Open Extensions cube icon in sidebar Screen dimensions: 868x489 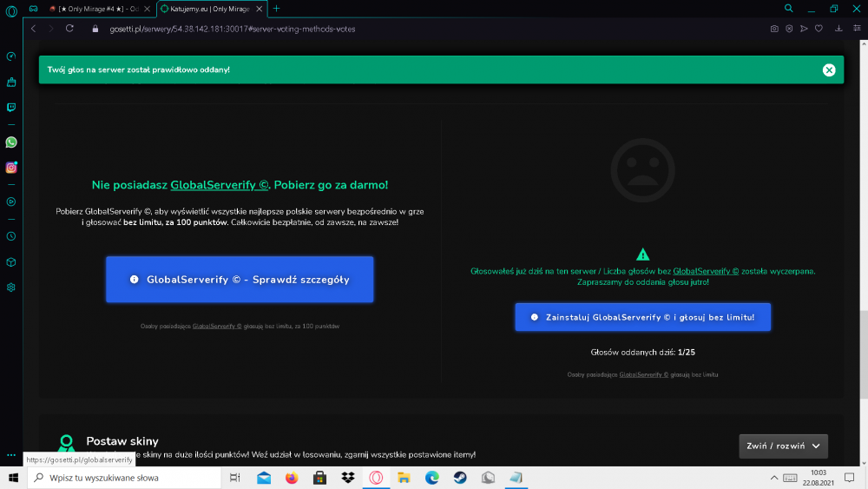click(x=11, y=262)
